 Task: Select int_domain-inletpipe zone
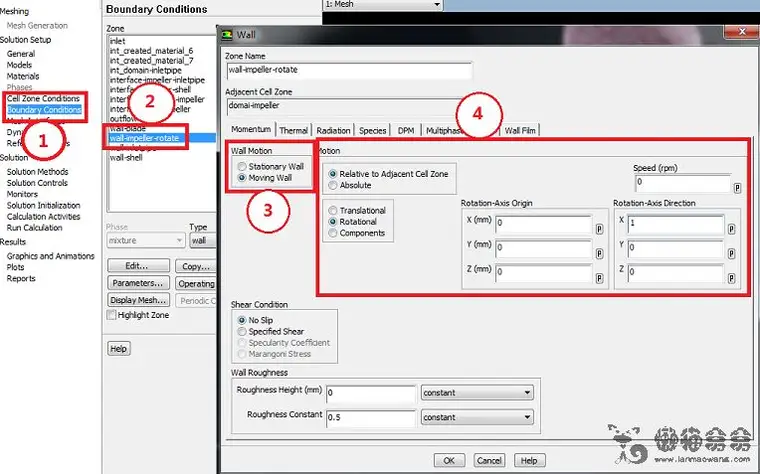145,70
